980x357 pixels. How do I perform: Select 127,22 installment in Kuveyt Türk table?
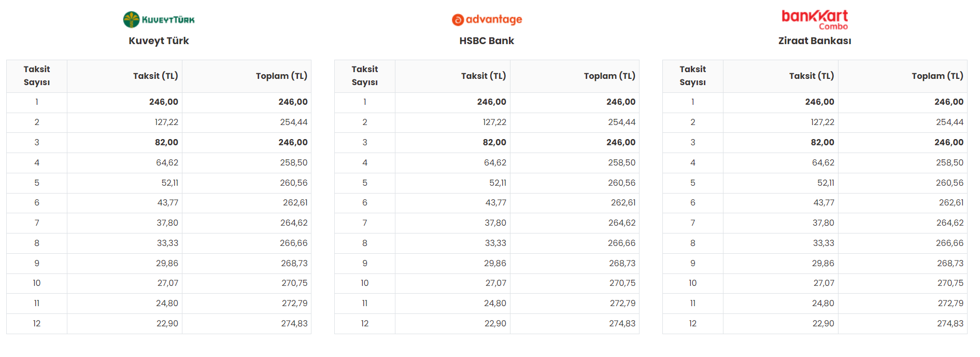pos(166,122)
